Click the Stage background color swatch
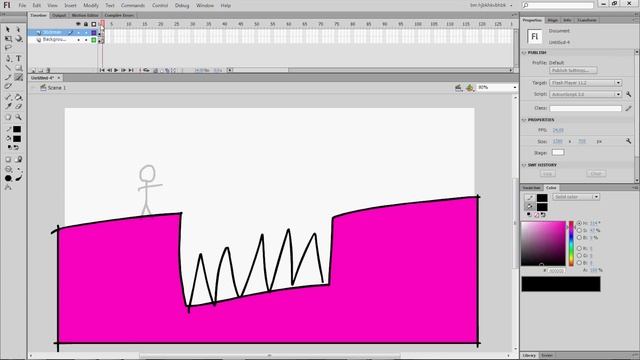The image size is (640, 360). click(x=558, y=152)
